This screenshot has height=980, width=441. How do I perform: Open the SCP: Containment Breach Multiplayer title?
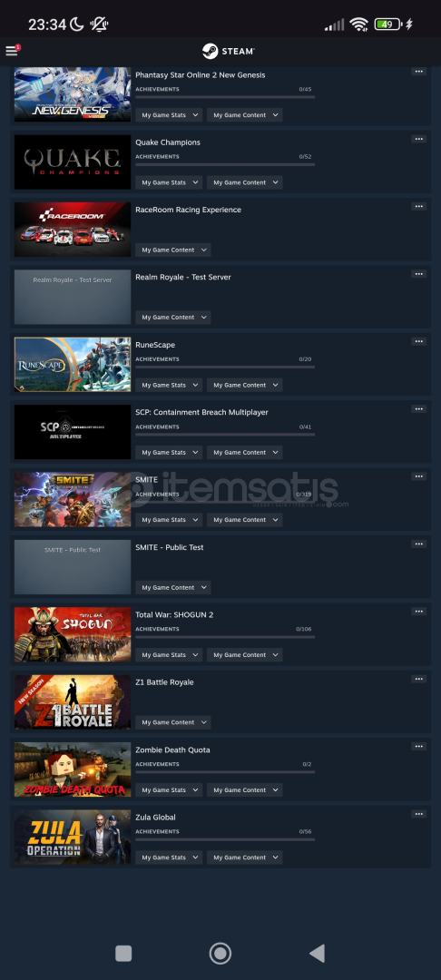(x=201, y=413)
